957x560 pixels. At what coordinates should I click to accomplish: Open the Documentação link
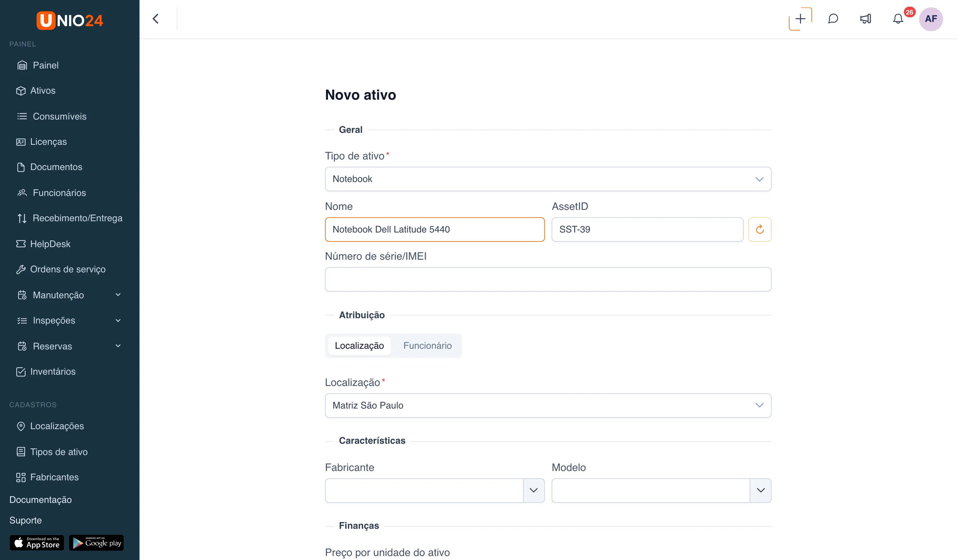[x=41, y=500]
